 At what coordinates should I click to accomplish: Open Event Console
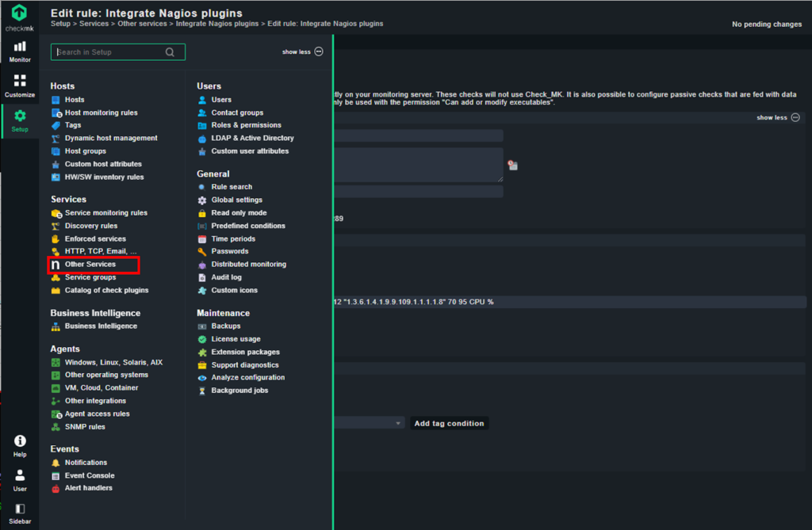pos(90,475)
